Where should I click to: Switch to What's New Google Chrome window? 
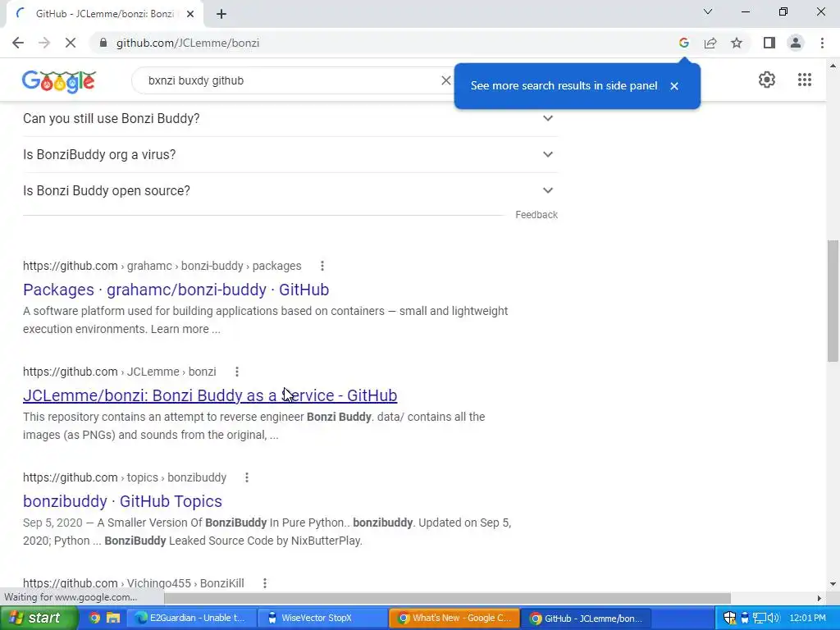(454, 618)
